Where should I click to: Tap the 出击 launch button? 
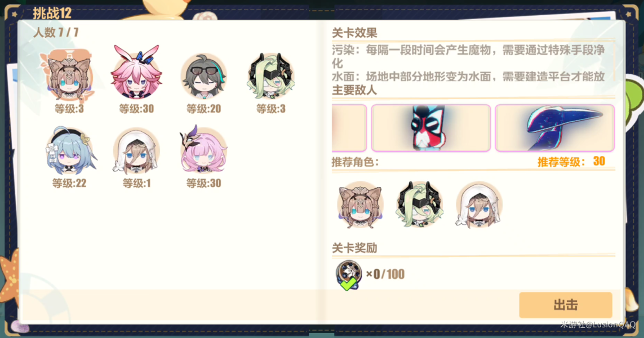(x=566, y=305)
